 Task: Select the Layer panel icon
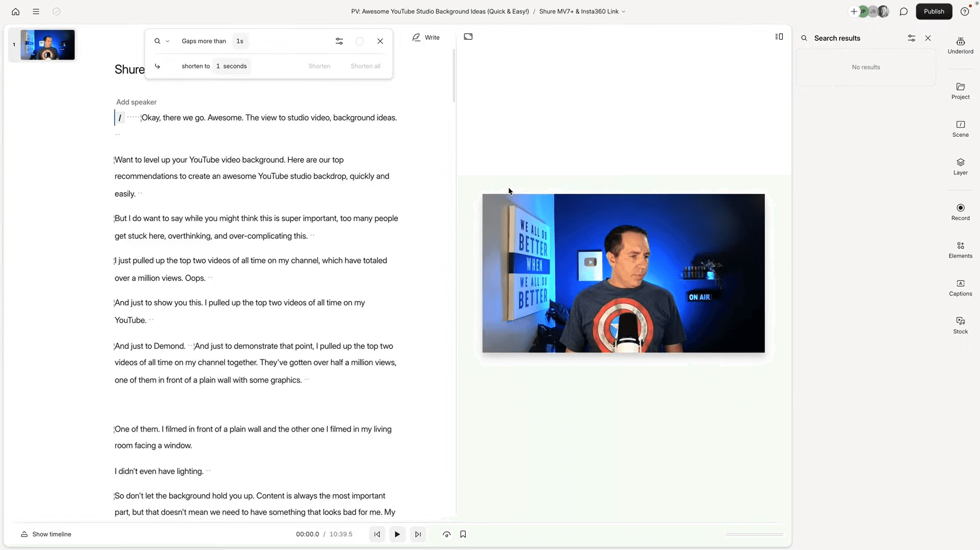coord(960,165)
